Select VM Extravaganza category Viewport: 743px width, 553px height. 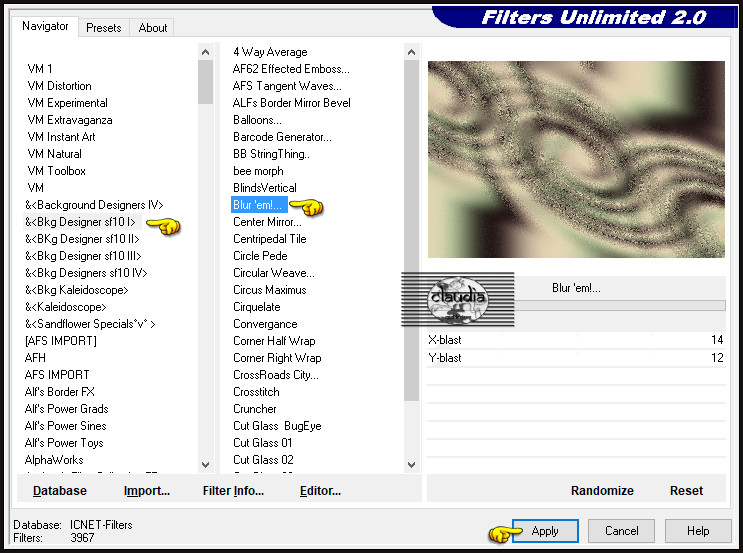[x=70, y=120]
